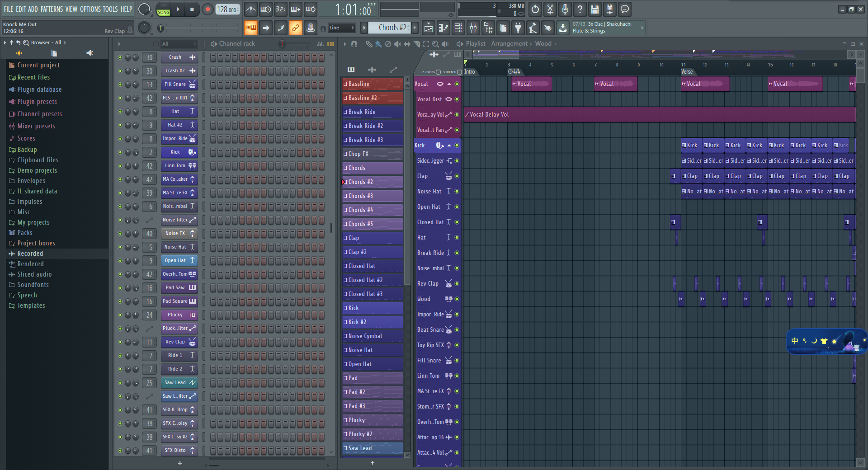Open the PATTERNS menu
868x470 pixels.
coord(52,9)
